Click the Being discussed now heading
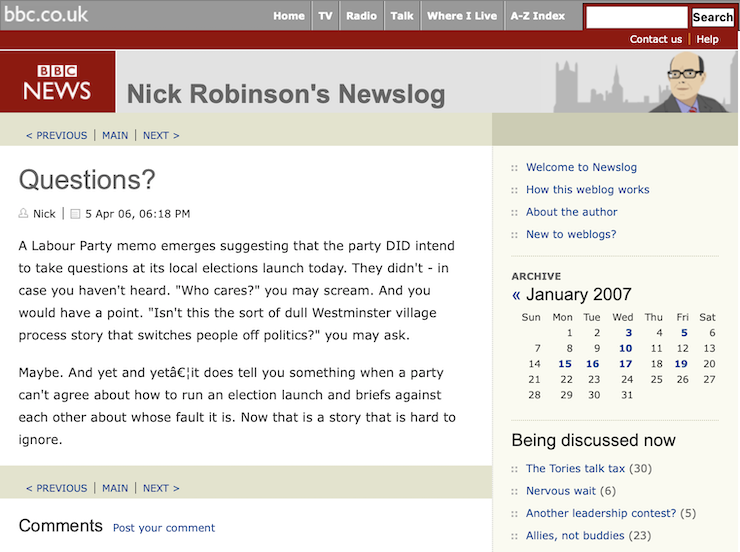Image resolution: width=740 pixels, height=552 pixels. 593,440
